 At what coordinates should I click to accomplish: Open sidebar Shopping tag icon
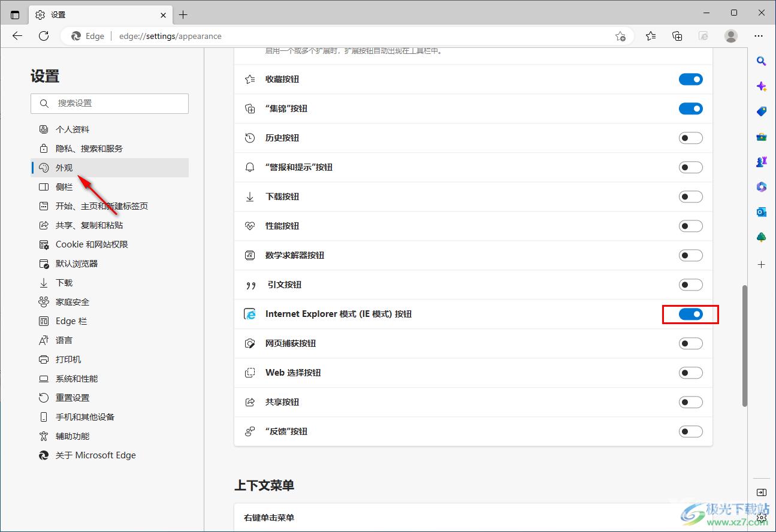(x=761, y=111)
